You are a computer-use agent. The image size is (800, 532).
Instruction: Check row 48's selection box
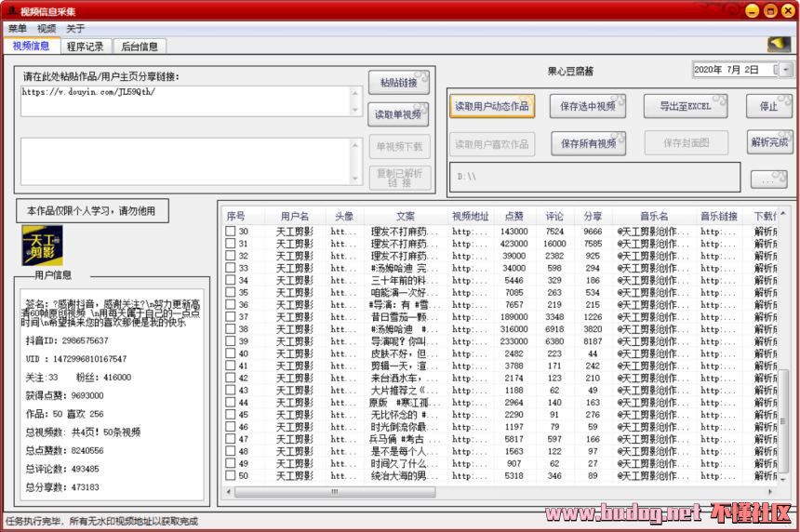(x=231, y=451)
